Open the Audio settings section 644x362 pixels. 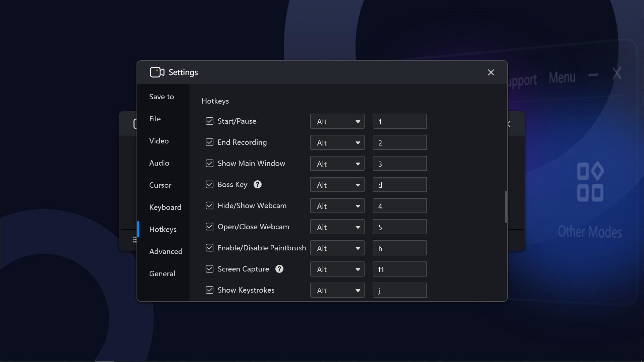pos(159,163)
